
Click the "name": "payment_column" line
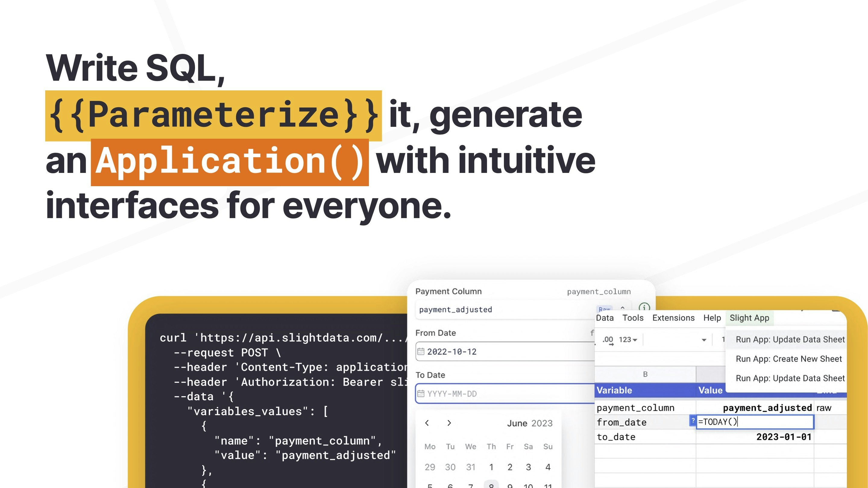[298, 441]
